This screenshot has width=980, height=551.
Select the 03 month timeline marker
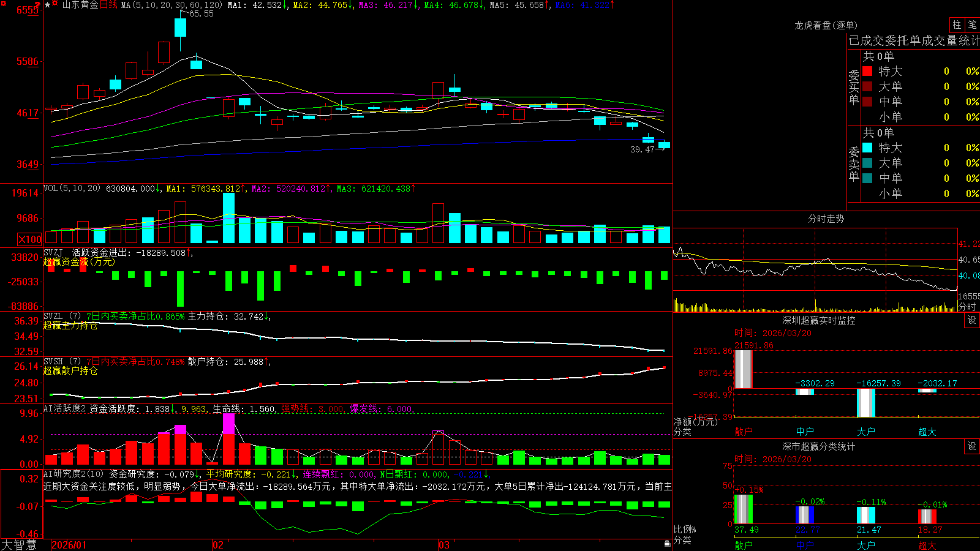[444, 545]
